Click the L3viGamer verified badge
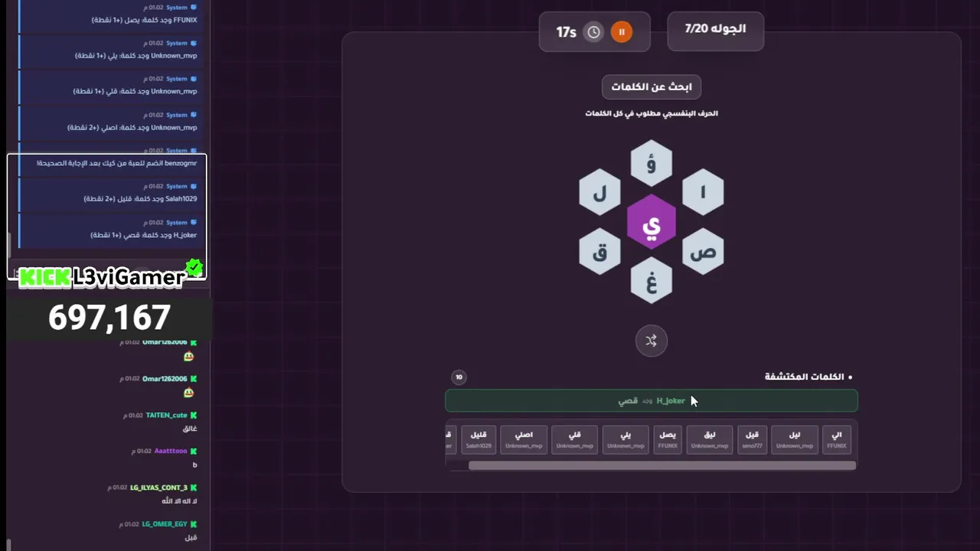This screenshot has width=980, height=551. 194,268
